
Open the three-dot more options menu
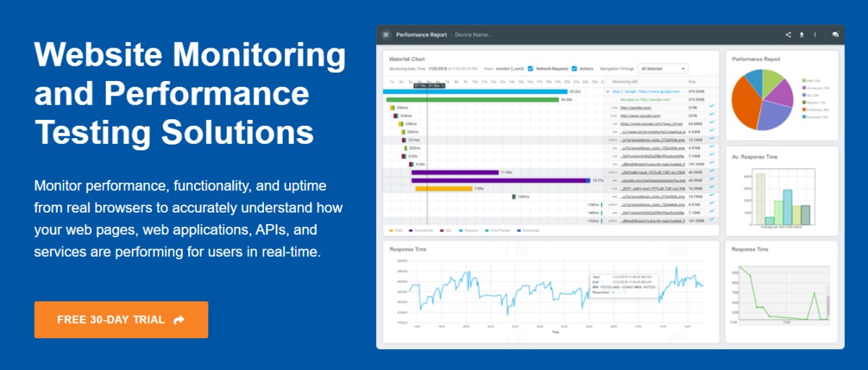[815, 34]
